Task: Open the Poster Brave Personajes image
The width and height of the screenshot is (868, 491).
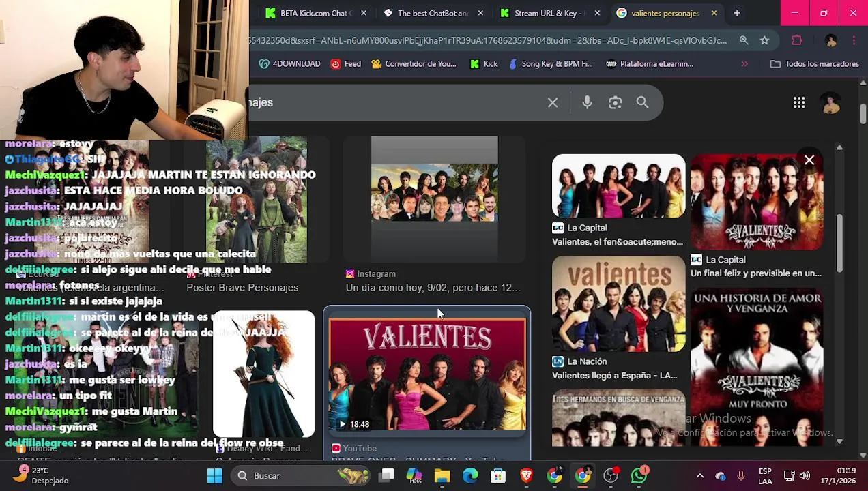Action: click(257, 199)
